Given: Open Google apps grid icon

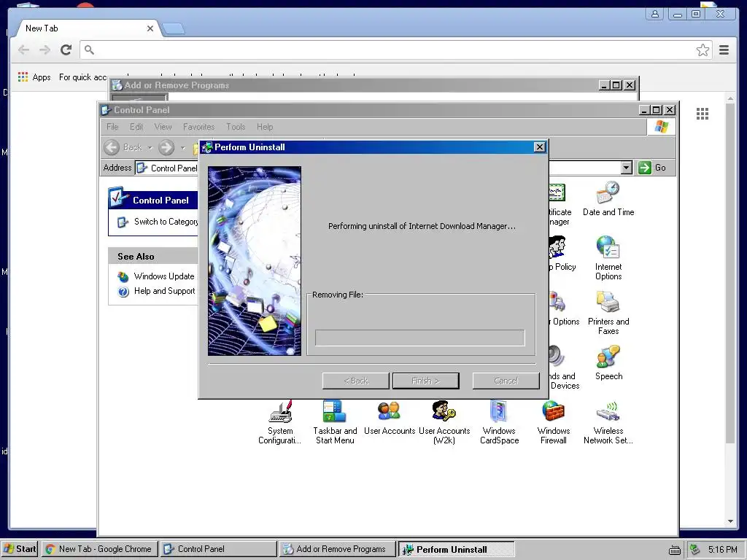Looking at the screenshot, I should pyautogui.click(x=703, y=113).
